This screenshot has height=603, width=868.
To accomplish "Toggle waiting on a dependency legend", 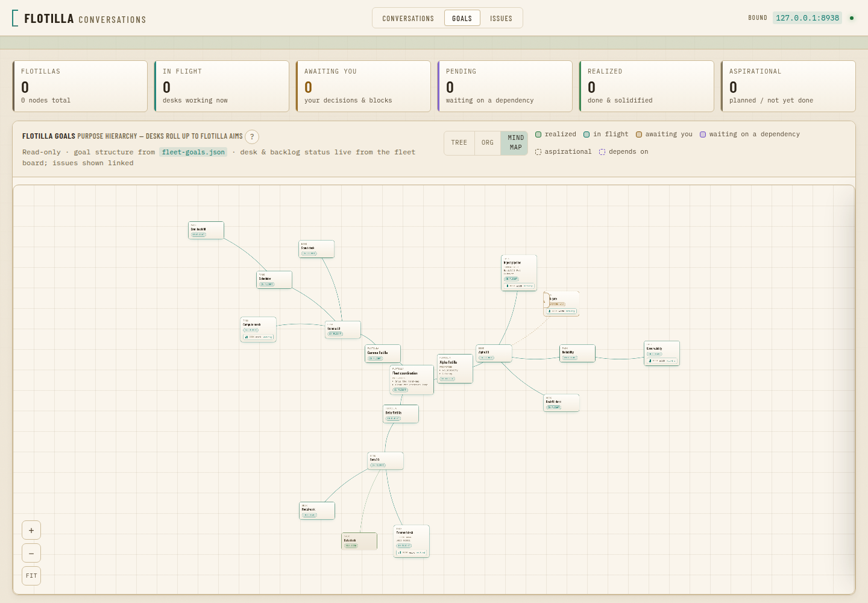I will coord(750,134).
